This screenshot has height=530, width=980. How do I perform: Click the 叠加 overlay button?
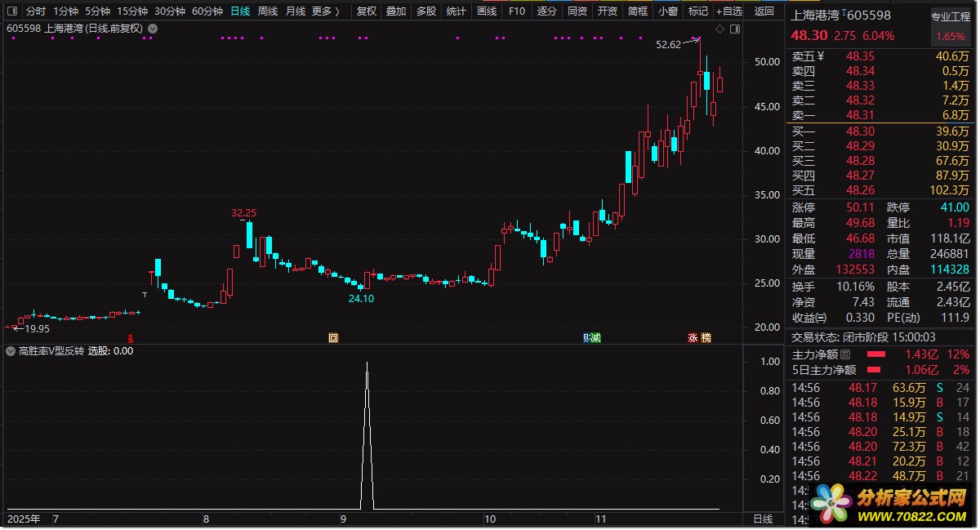pyautogui.click(x=396, y=11)
